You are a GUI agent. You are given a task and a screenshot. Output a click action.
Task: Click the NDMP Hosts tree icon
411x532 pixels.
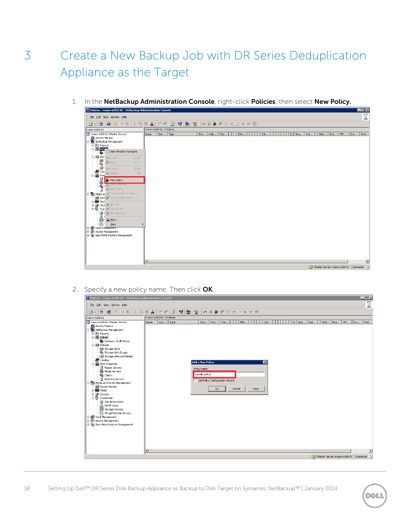tap(102, 406)
